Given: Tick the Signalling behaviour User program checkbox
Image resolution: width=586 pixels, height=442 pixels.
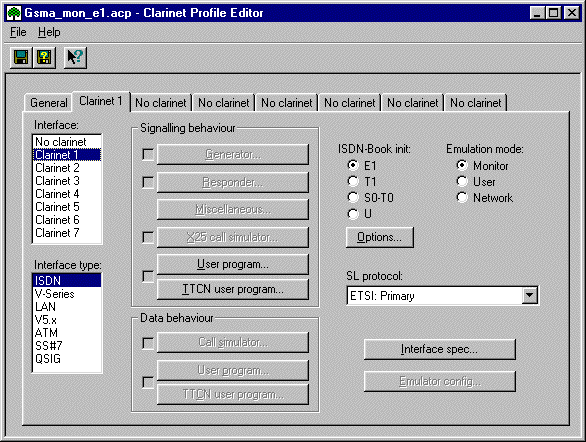Looking at the screenshot, I should [x=148, y=276].
